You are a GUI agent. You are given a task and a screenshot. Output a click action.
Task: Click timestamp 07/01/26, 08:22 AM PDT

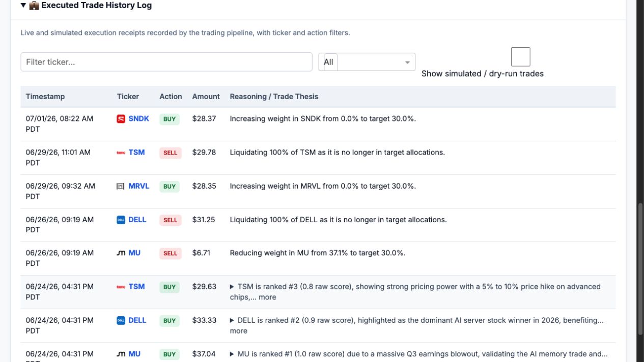[60, 124]
